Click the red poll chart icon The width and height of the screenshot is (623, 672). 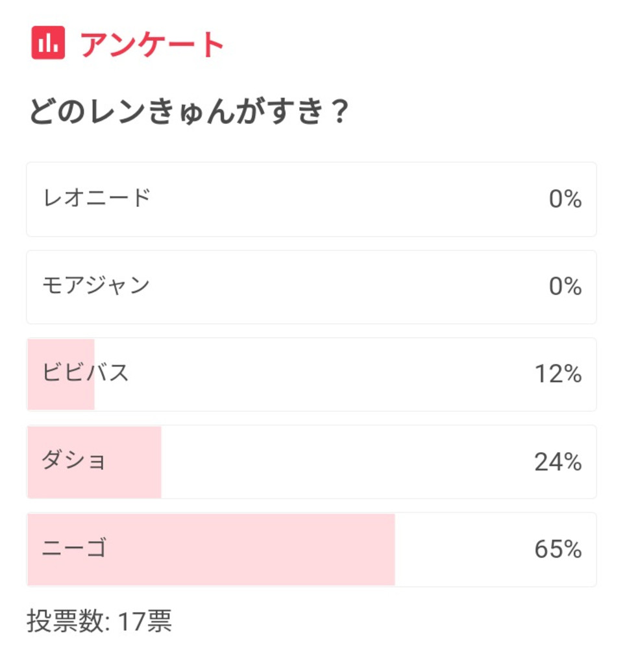click(x=48, y=43)
